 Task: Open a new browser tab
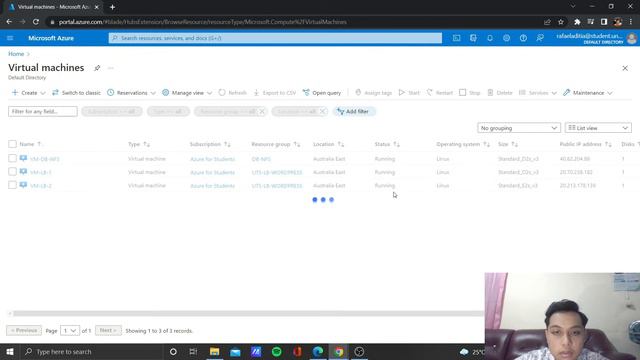point(112,7)
